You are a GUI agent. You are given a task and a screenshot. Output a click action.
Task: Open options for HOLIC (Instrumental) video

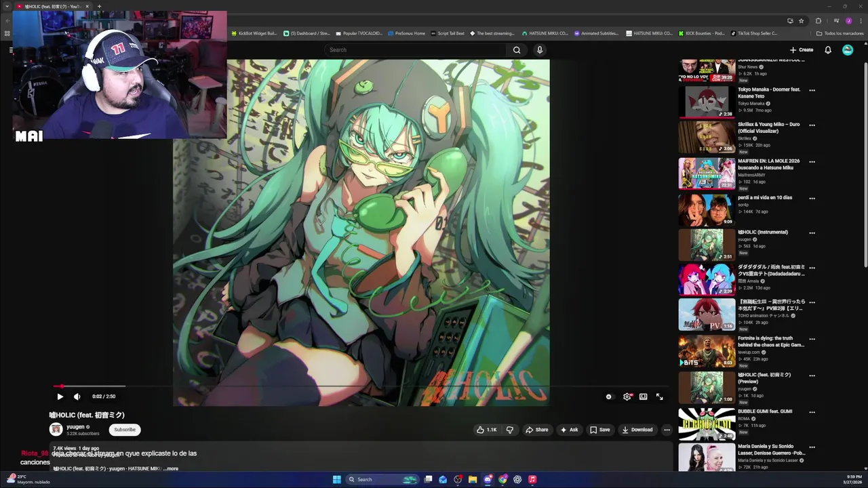click(812, 233)
